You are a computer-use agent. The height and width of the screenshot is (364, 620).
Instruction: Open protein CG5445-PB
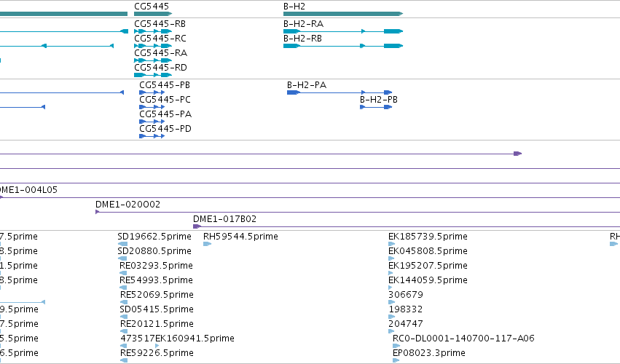(x=165, y=85)
